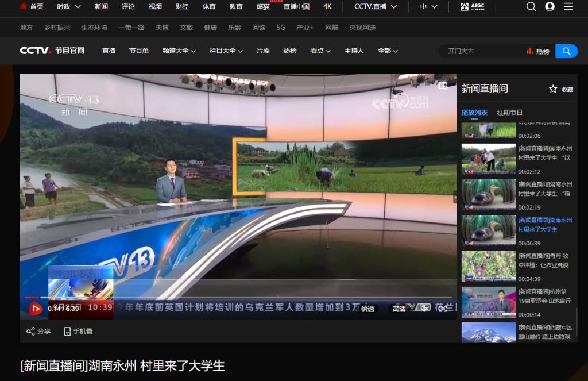Open the 一带一路 sub-navigation link
This screenshot has width=588, height=381.
131,28
